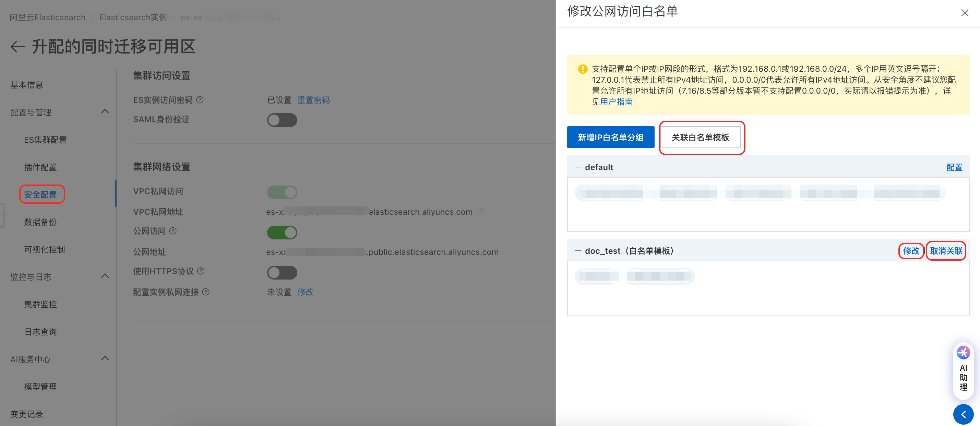The width and height of the screenshot is (980, 426).
Task: Open the AI助理 assistant widget
Action: click(x=963, y=370)
